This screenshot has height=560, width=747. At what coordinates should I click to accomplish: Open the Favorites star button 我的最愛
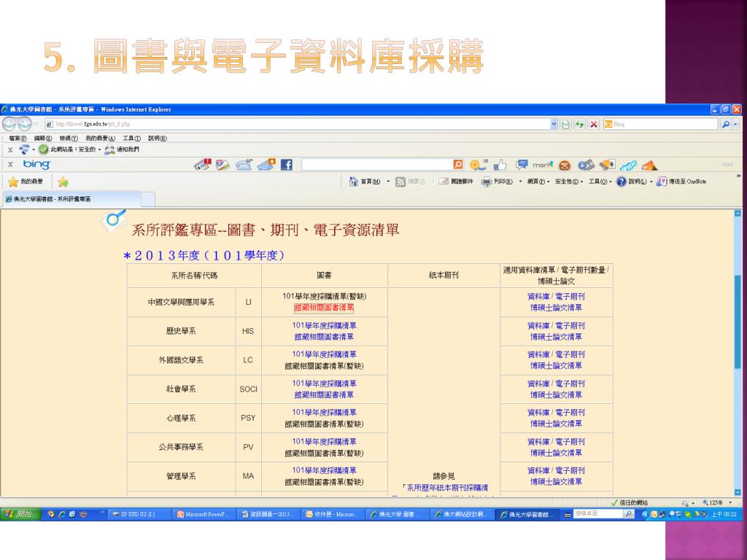(26, 182)
